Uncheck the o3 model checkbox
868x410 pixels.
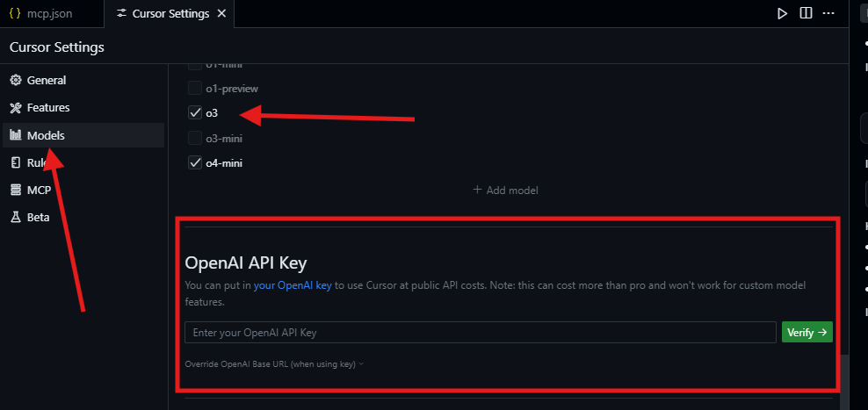click(195, 113)
